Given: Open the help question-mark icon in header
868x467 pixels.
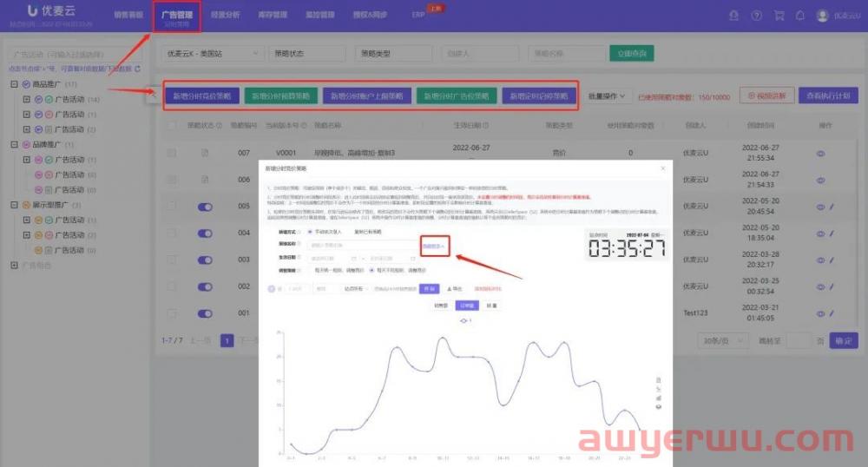Looking at the screenshot, I should point(756,16).
